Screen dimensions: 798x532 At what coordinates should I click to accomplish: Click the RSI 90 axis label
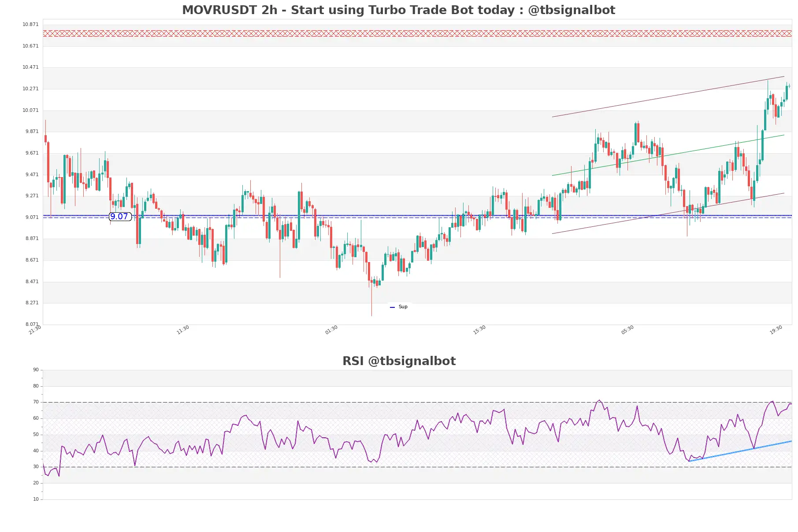click(36, 369)
